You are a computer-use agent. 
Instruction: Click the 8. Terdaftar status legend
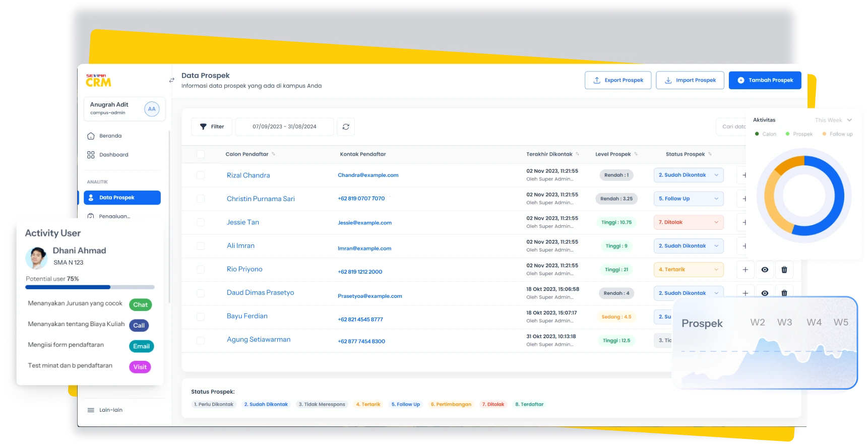click(529, 405)
